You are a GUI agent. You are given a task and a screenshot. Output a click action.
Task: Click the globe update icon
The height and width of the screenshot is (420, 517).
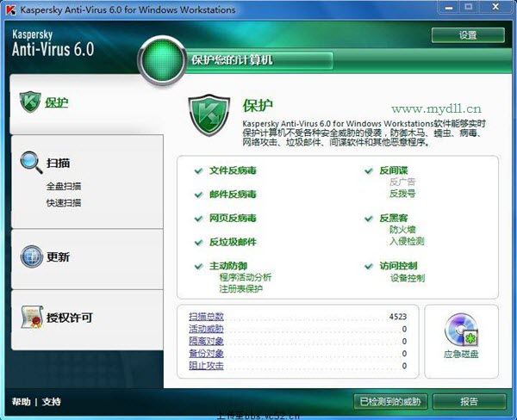[x=32, y=256]
